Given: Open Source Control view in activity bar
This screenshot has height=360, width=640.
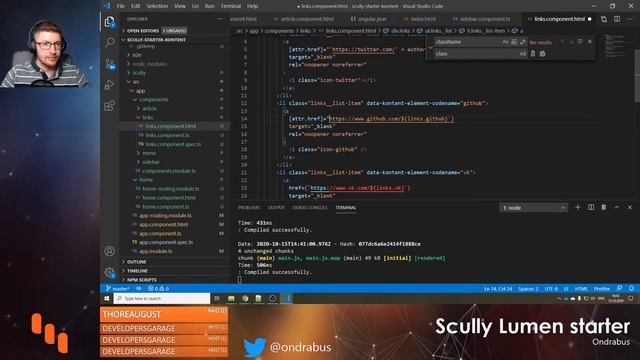Looking at the screenshot, I should [x=109, y=64].
